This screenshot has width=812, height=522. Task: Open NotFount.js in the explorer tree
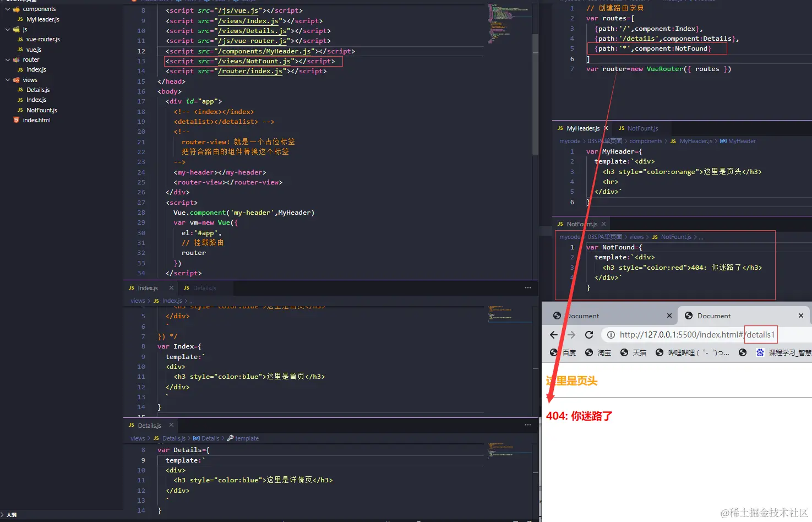pyautogui.click(x=42, y=110)
